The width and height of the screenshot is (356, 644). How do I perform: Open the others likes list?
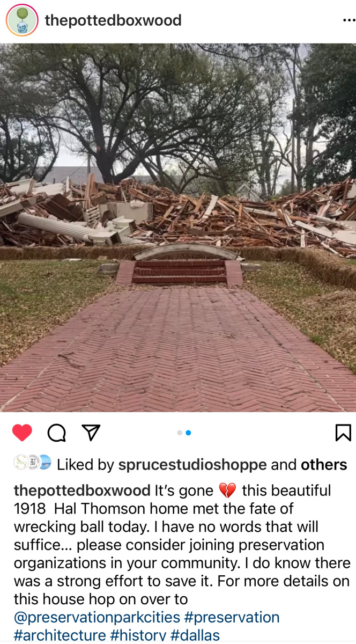[x=324, y=464]
